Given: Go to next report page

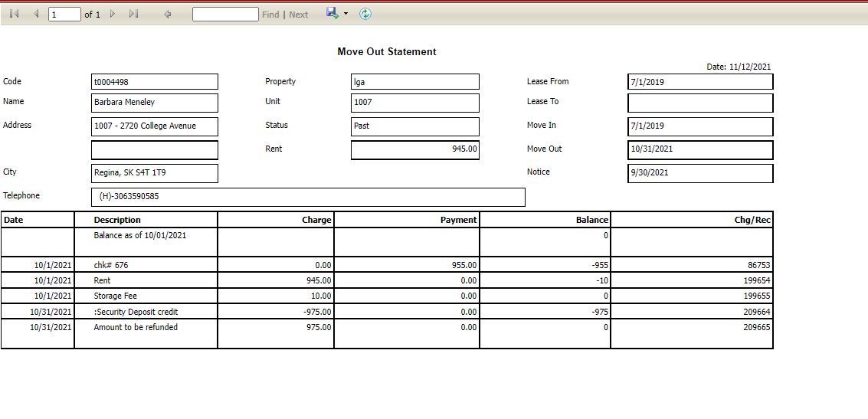Looking at the screenshot, I should pyautogui.click(x=113, y=14).
